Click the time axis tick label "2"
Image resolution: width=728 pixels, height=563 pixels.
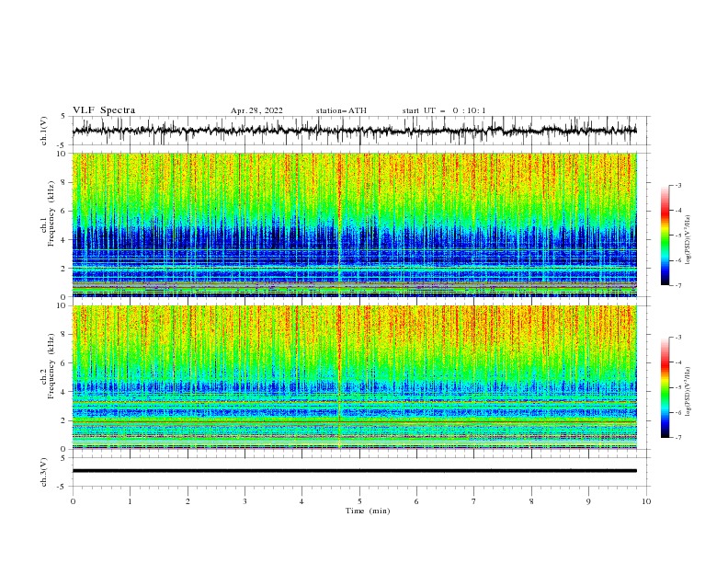(x=188, y=501)
